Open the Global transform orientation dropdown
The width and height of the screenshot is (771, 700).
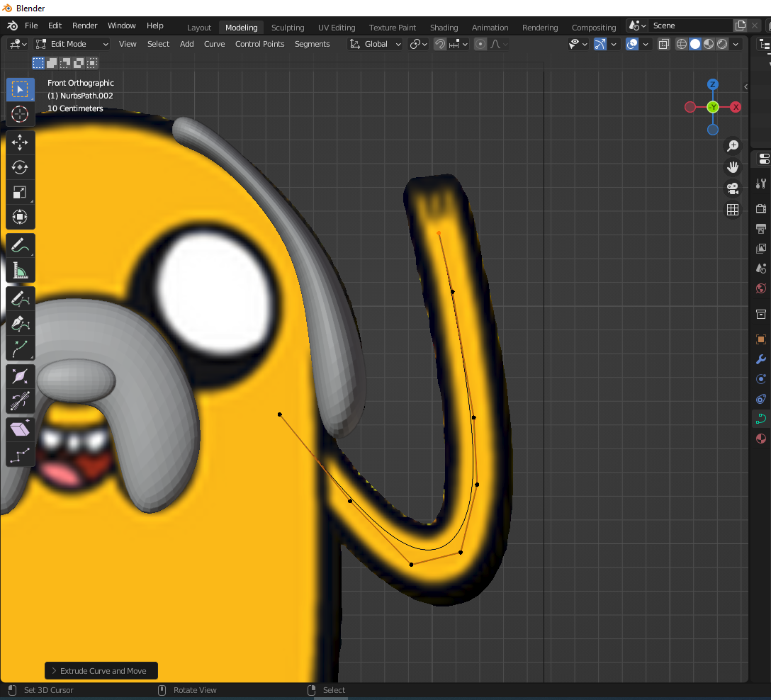375,44
